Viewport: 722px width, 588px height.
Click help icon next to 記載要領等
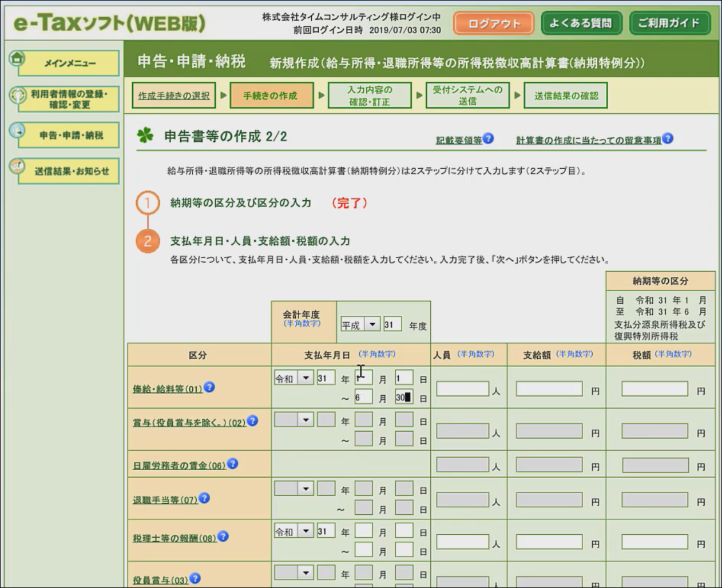[488, 138]
